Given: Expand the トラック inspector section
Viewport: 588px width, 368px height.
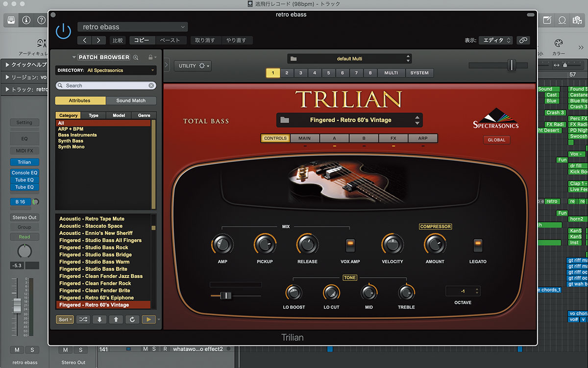Looking at the screenshot, I should tap(8, 89).
